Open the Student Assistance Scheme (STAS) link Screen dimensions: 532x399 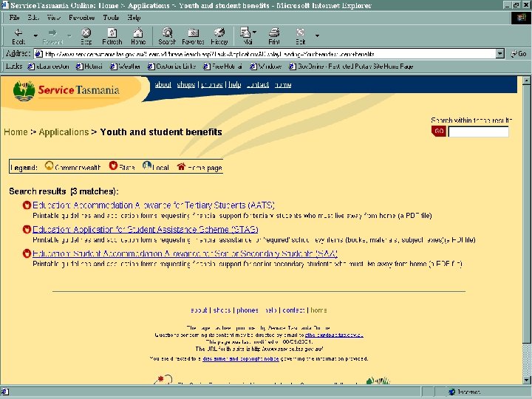[146, 230]
